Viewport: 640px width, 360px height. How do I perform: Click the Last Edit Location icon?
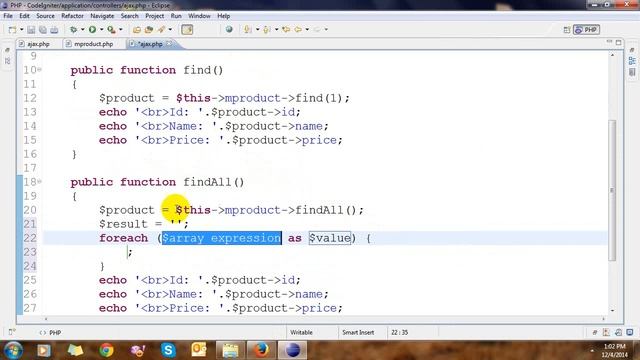tap(286, 30)
